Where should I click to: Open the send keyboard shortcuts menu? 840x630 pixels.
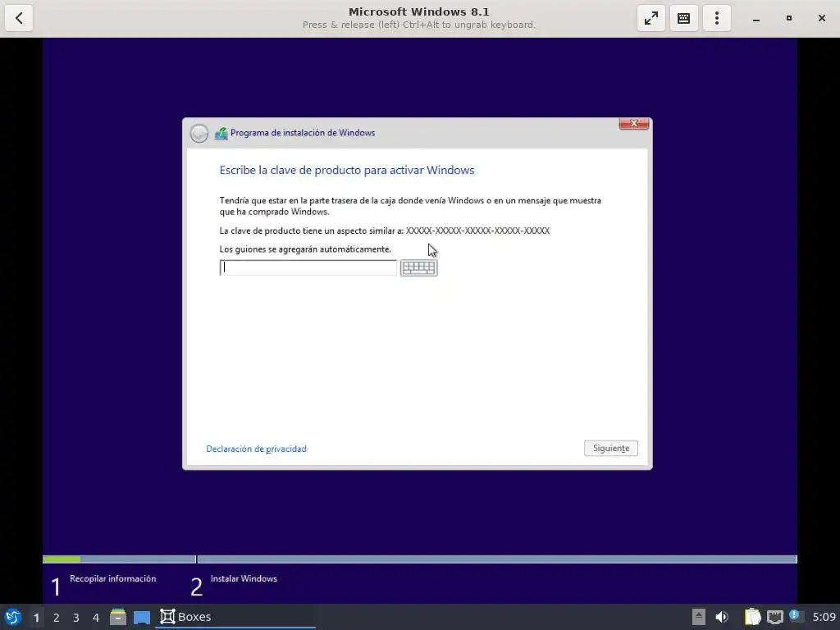pos(683,18)
